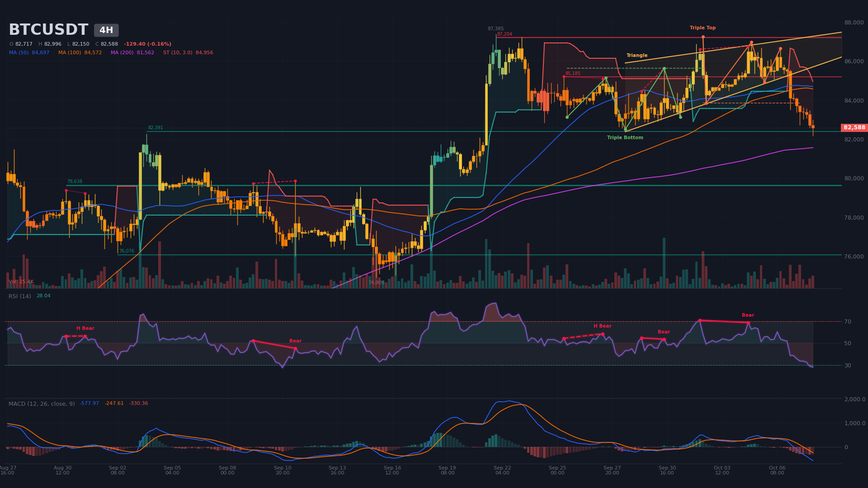This screenshot has height=488, width=868.
Task: Click the MACD 2,000.0 axis label
Action: [x=855, y=399]
